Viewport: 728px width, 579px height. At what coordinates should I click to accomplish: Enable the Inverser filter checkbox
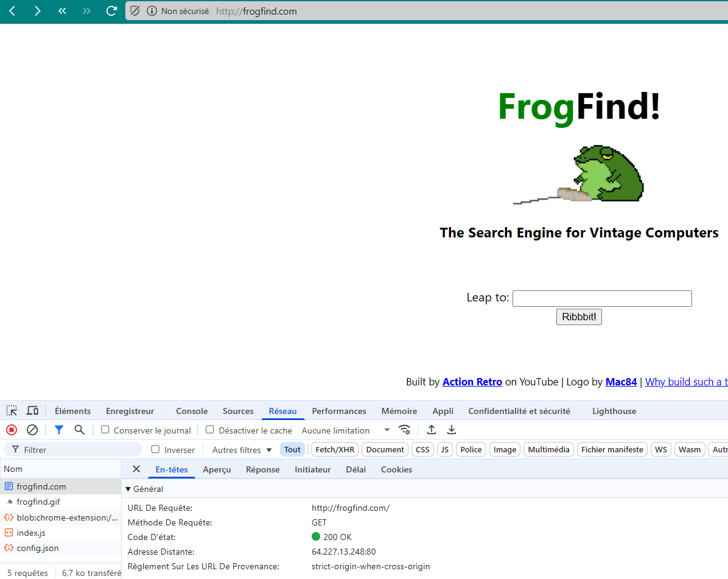pos(156,449)
